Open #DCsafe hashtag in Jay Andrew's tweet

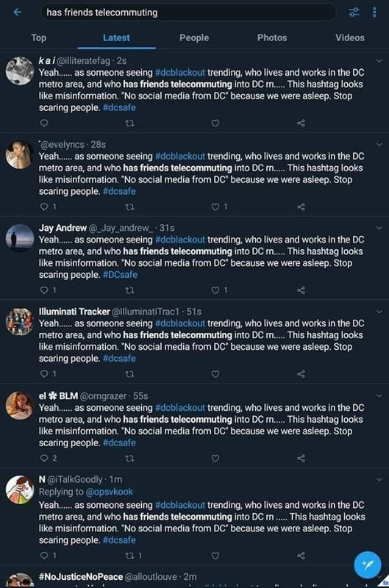tap(120, 275)
